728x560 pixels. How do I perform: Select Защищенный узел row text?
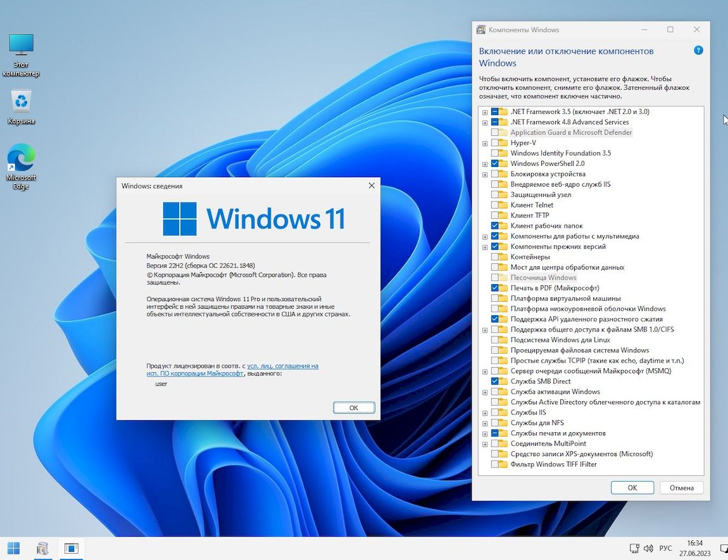coord(541,195)
